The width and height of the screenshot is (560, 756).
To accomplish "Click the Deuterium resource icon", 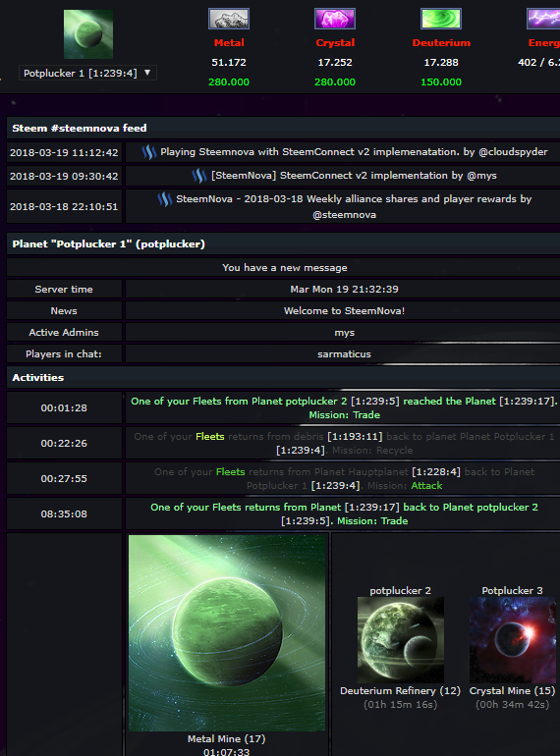I will 441,19.
